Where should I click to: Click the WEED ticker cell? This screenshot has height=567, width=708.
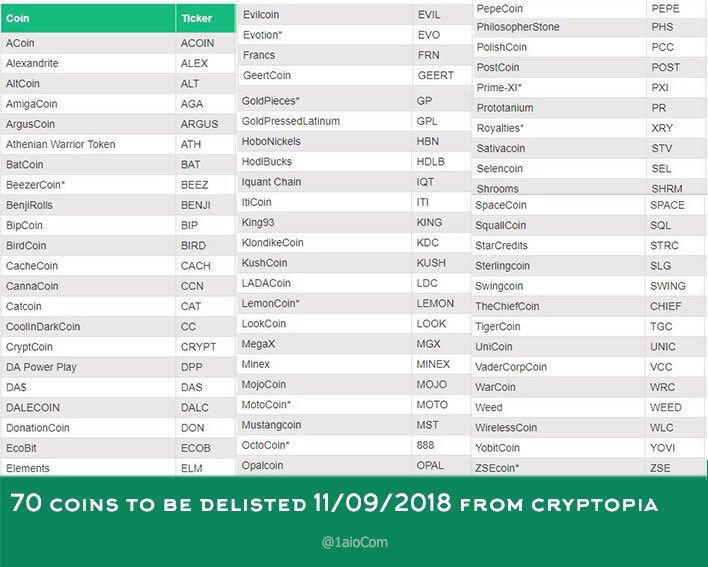[x=665, y=408]
